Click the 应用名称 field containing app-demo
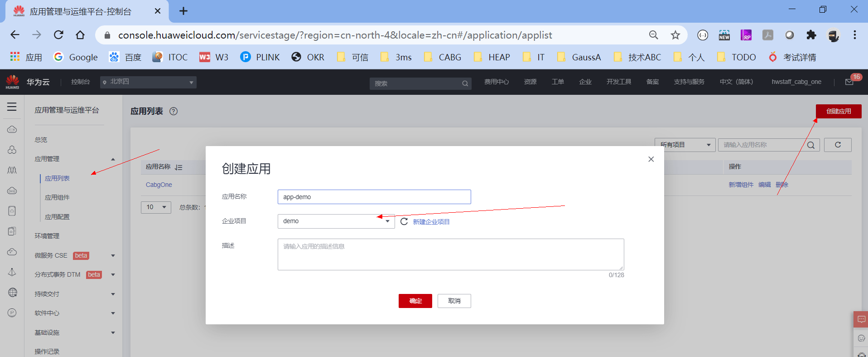Viewport: 868px width, 357px height. point(374,197)
